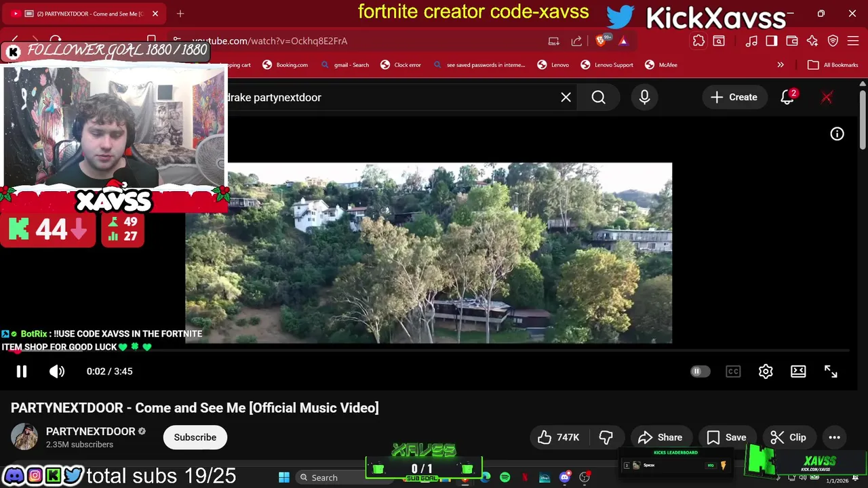Open Microsoft Edge from the taskbar
The height and width of the screenshot is (488, 868).
486,478
